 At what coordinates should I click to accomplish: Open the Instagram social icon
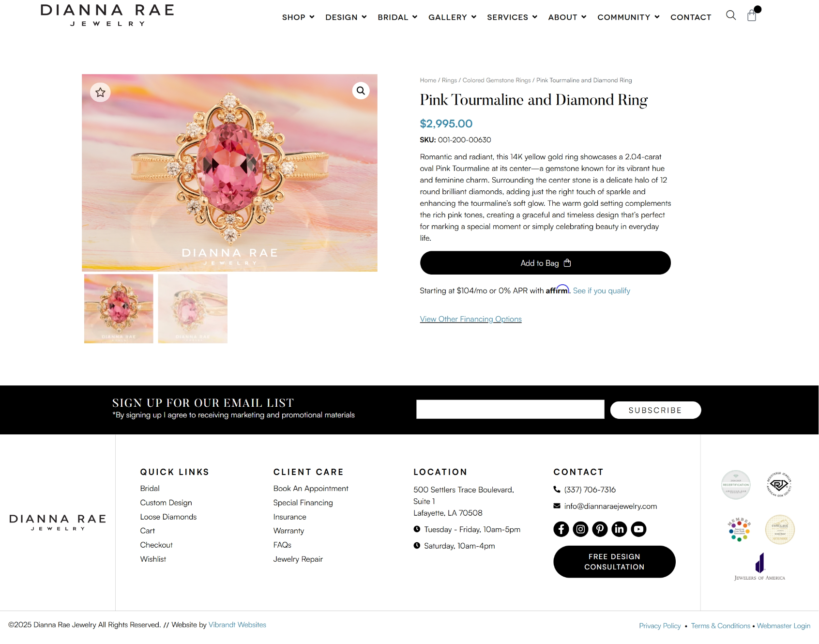coord(580,529)
